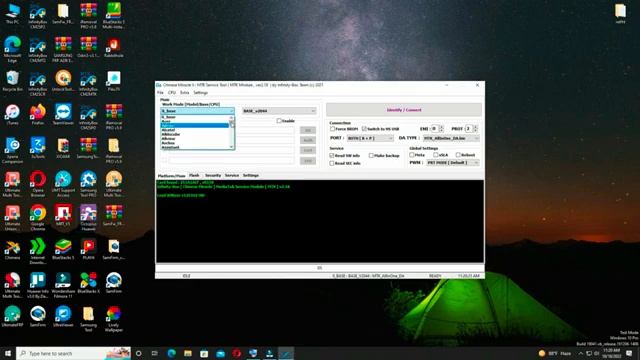Image resolution: width=640 pixels, height=360 pixels.
Task: Click the taskbar search box
Action: pyautogui.click(x=73, y=353)
